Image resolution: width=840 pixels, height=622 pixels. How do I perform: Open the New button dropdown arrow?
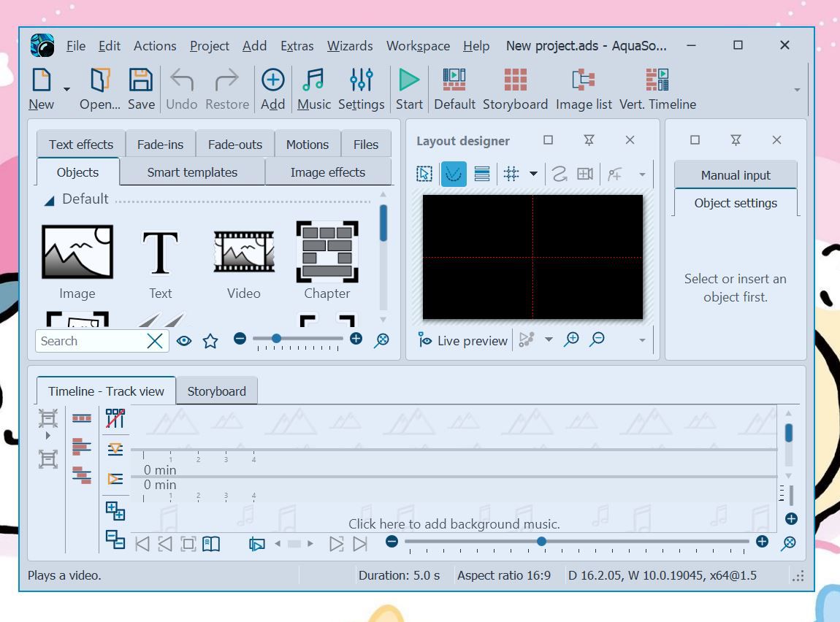click(66, 89)
